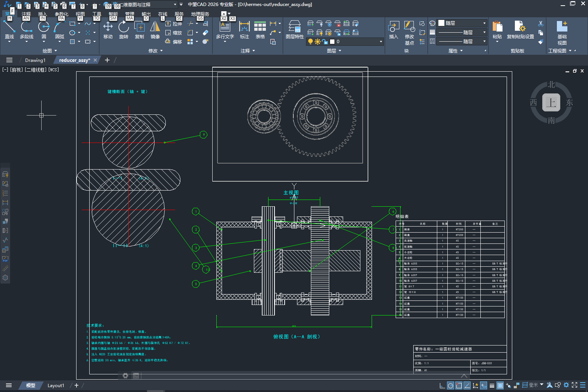Open the 参数化 ribbon tab

61,14
